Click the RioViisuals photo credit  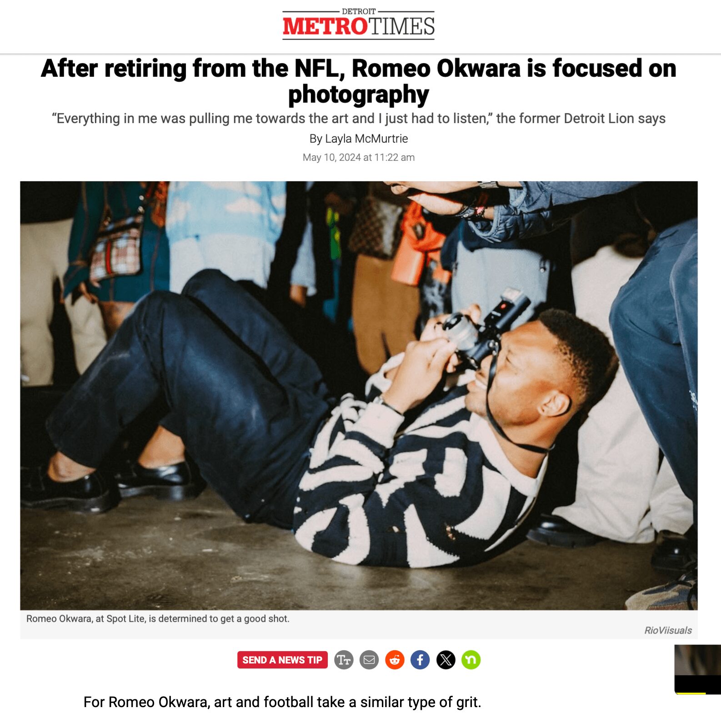pyautogui.click(x=668, y=630)
